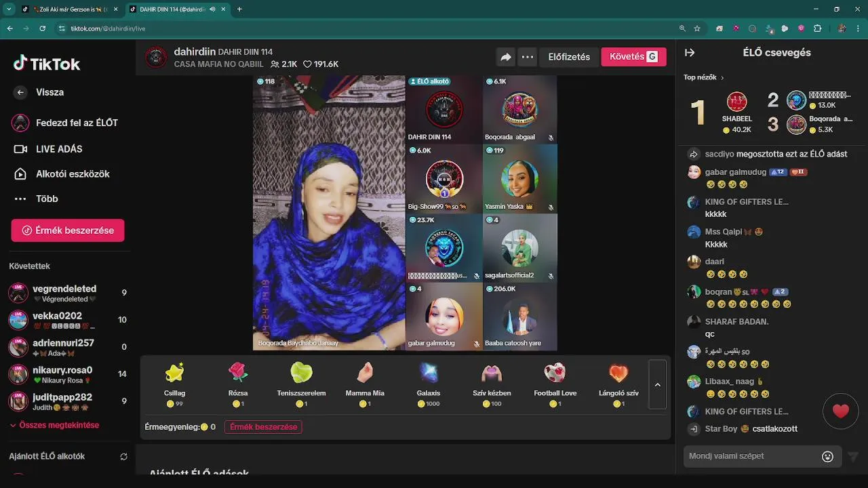Viewport: 868px width, 488px height.
Task: Select the Csillag star gift
Action: (175, 384)
